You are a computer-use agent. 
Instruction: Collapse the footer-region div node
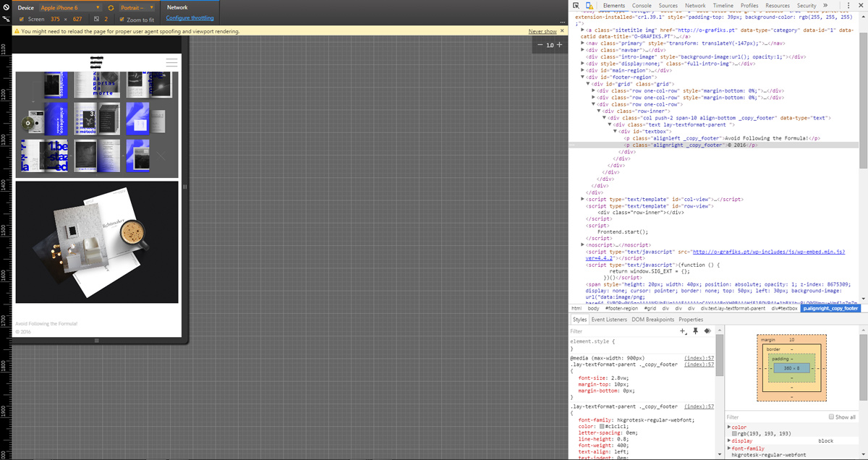point(583,77)
